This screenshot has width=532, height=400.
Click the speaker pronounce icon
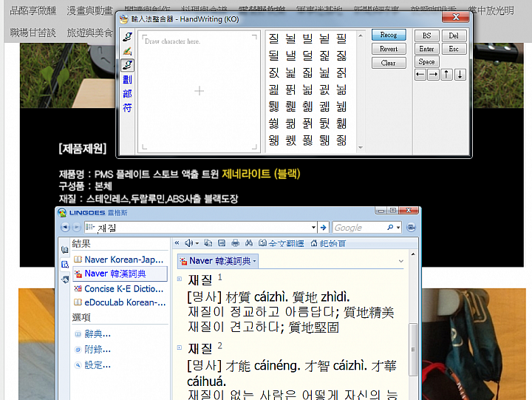pos(188,243)
